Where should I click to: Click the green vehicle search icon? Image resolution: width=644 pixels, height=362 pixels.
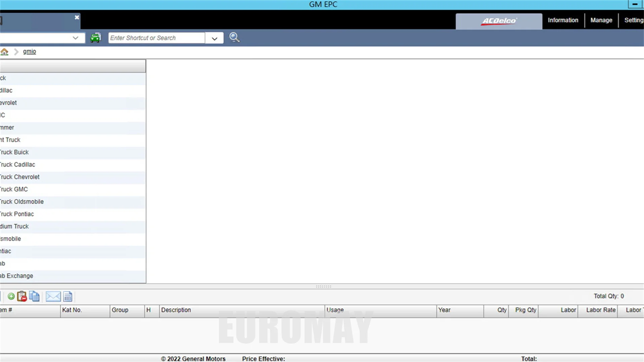tap(96, 38)
